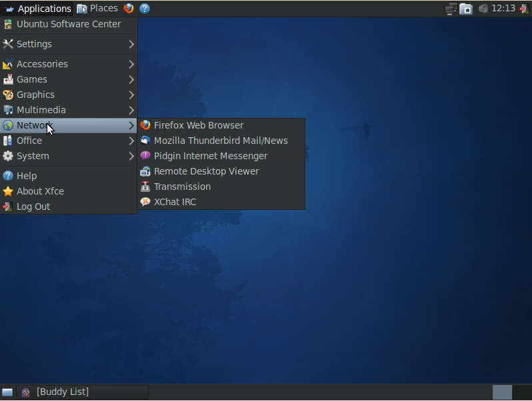This screenshot has height=401, width=532.
Task: Open the Places menu in the panel
Action: point(97,9)
